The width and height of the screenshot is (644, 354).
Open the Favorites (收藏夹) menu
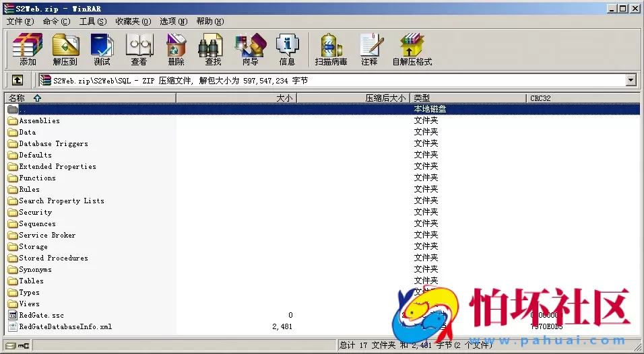click(133, 22)
